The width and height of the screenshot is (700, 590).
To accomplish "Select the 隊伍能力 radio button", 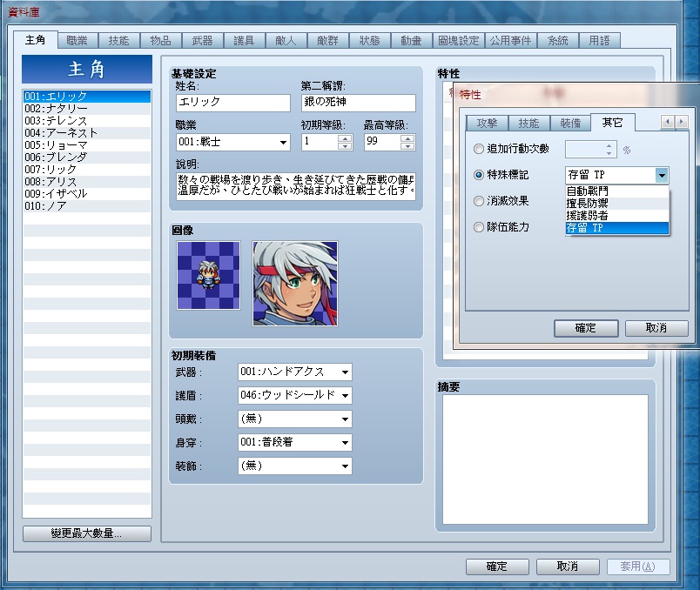I will (x=479, y=227).
